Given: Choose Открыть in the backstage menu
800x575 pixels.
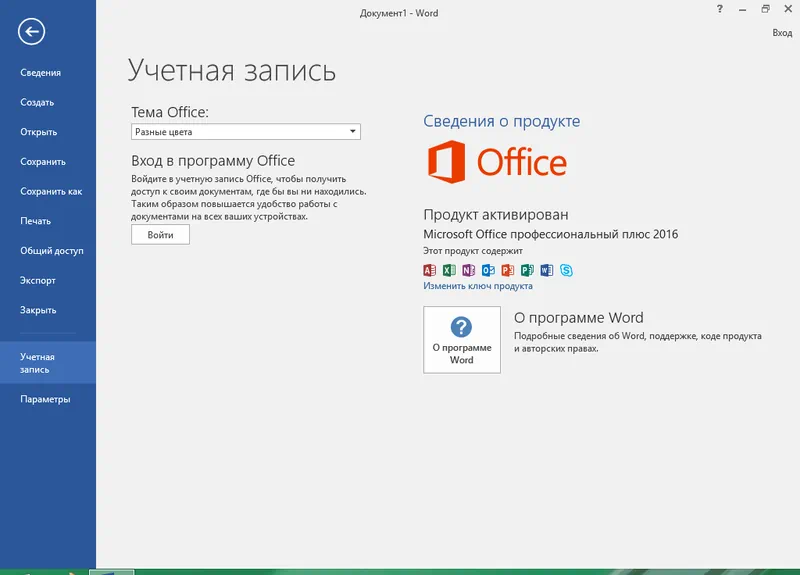Looking at the screenshot, I should click(x=38, y=132).
